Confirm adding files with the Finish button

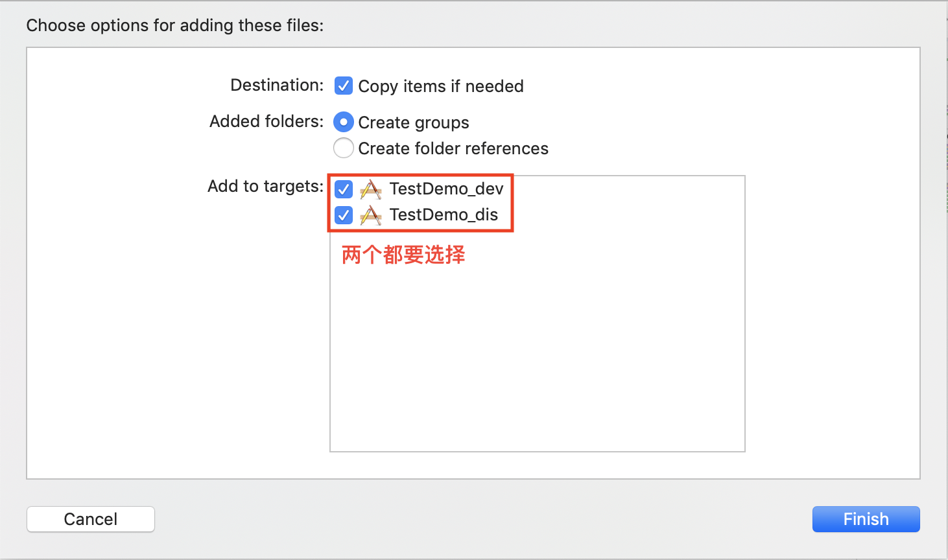tap(866, 519)
